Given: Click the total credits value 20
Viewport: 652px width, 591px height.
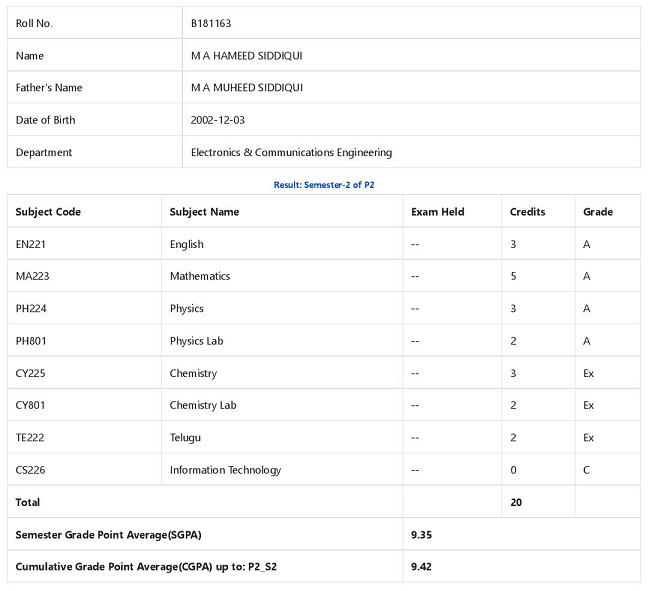Looking at the screenshot, I should click(516, 502).
